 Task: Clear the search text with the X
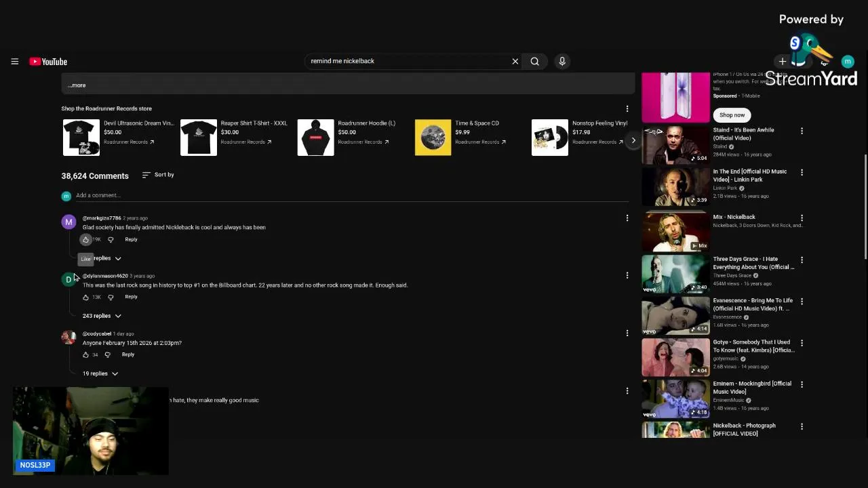point(515,61)
